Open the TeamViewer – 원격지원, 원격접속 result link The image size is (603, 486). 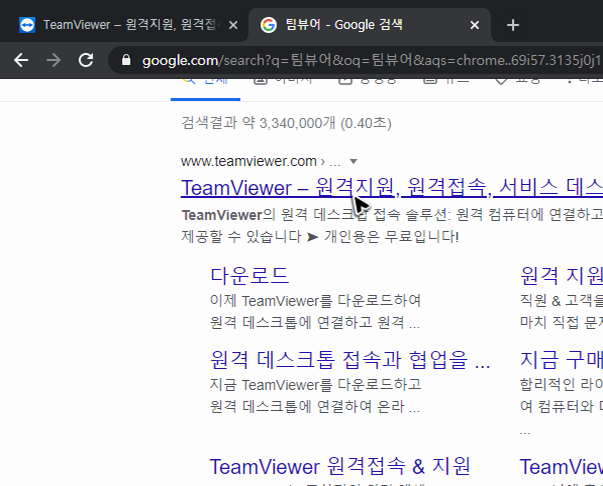point(392,188)
